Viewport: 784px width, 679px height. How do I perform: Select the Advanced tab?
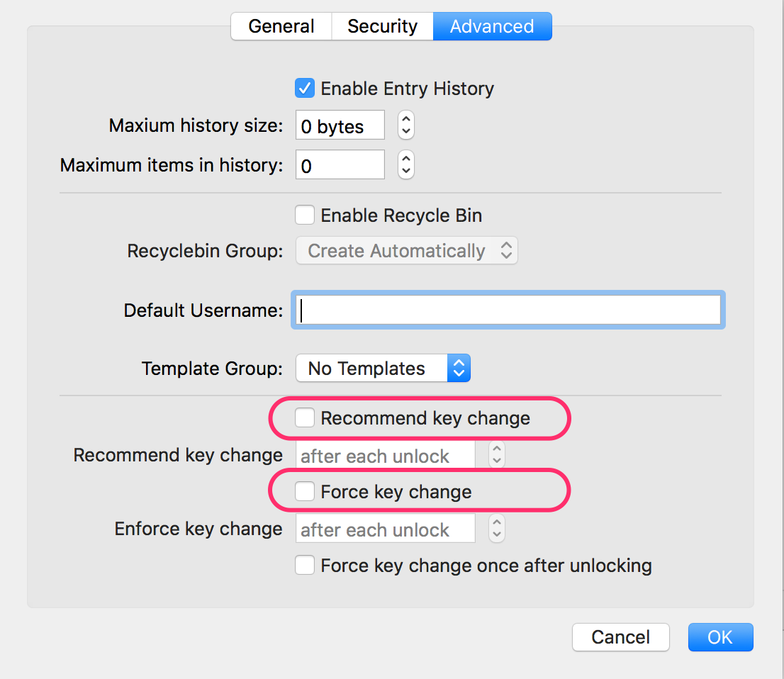pos(493,26)
